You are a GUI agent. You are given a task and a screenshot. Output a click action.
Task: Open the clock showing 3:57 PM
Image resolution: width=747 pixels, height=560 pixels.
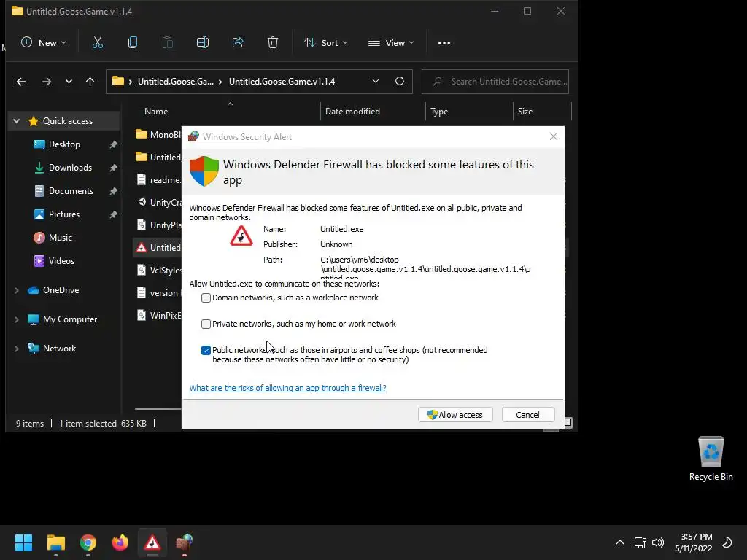point(694,542)
